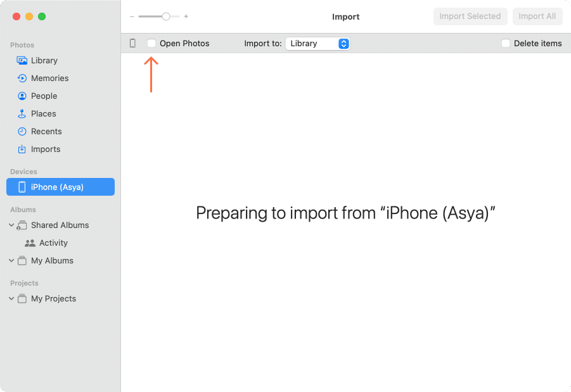
Task: Open the Library in the sidebar
Action: pyautogui.click(x=44, y=60)
